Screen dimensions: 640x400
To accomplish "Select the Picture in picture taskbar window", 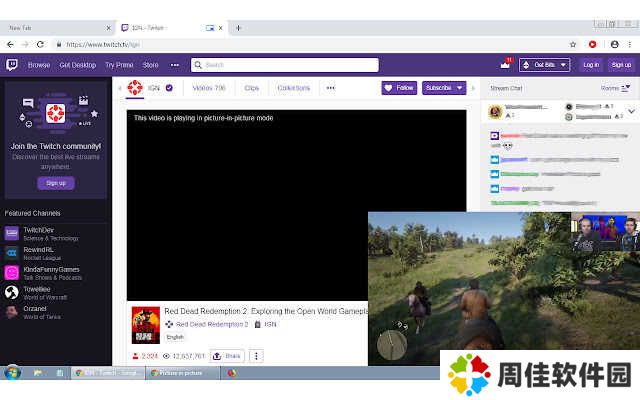I will (182, 373).
